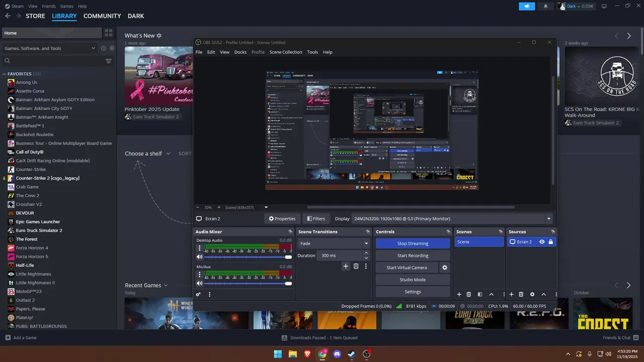Image resolution: width=644 pixels, height=362 pixels.
Task: Open Steam announcements megaphone button
Action: (527, 6)
